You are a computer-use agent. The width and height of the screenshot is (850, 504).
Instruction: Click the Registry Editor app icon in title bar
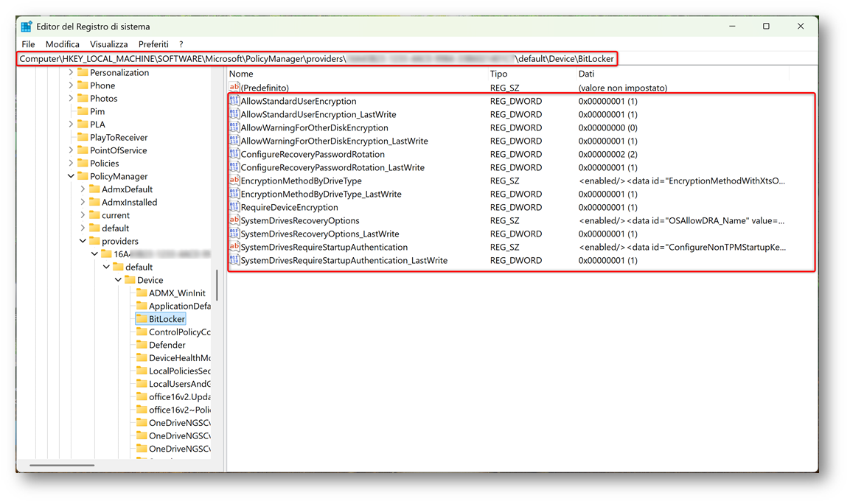(27, 27)
